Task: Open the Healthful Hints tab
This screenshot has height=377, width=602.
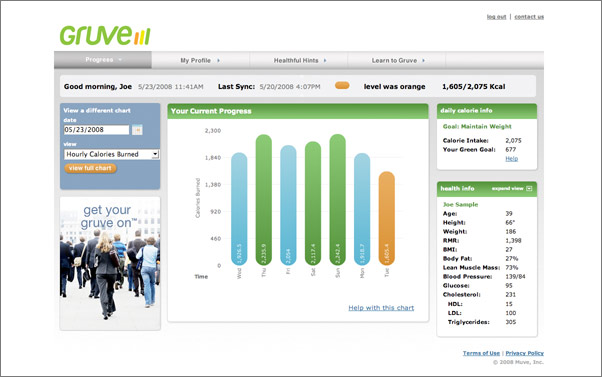Action: pyautogui.click(x=299, y=60)
